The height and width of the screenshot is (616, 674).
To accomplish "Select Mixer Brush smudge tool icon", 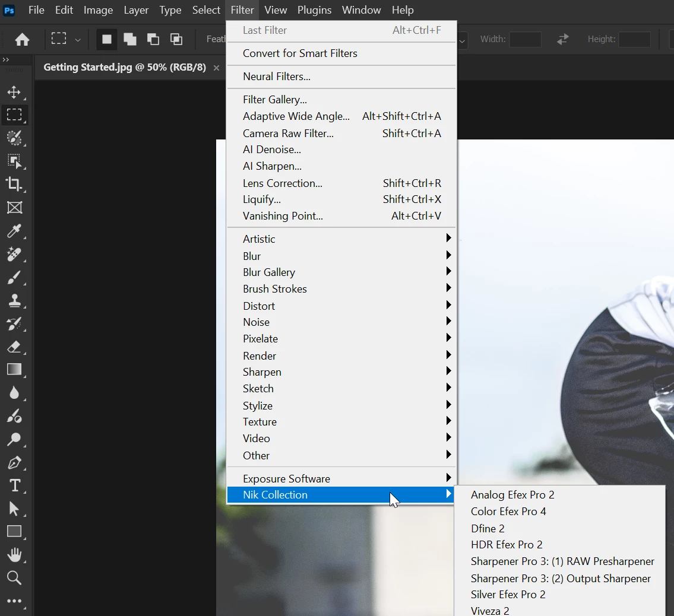I will point(14,416).
